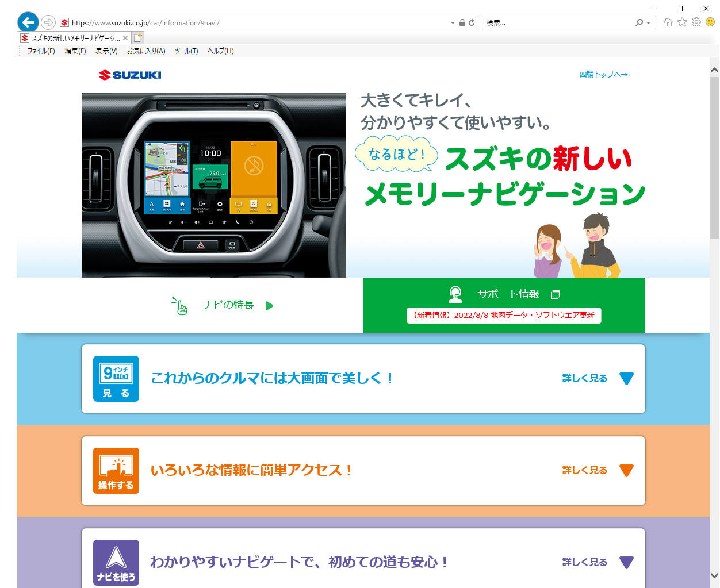Open the サポート情報 green button
Screen dimensions: 720x588
click(504, 294)
